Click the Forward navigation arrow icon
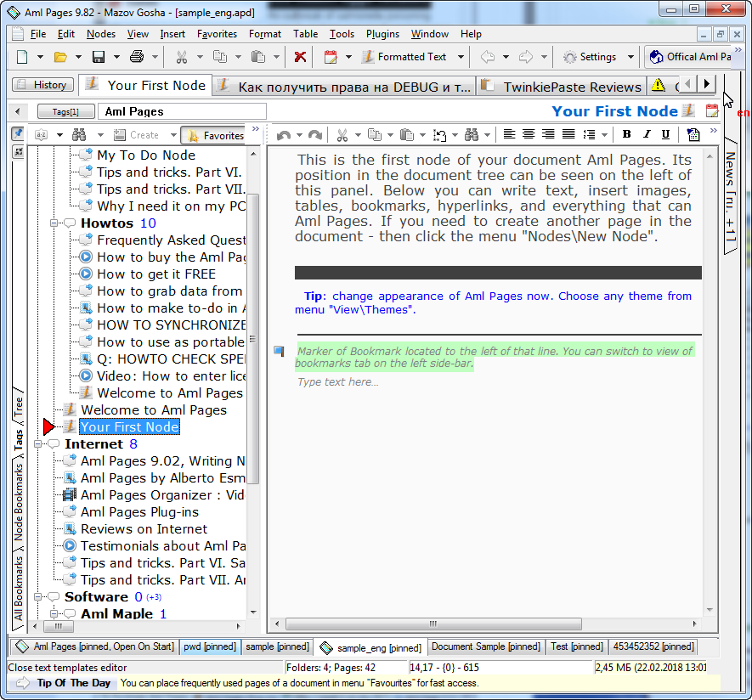The image size is (752, 700). pyautogui.click(x=526, y=57)
